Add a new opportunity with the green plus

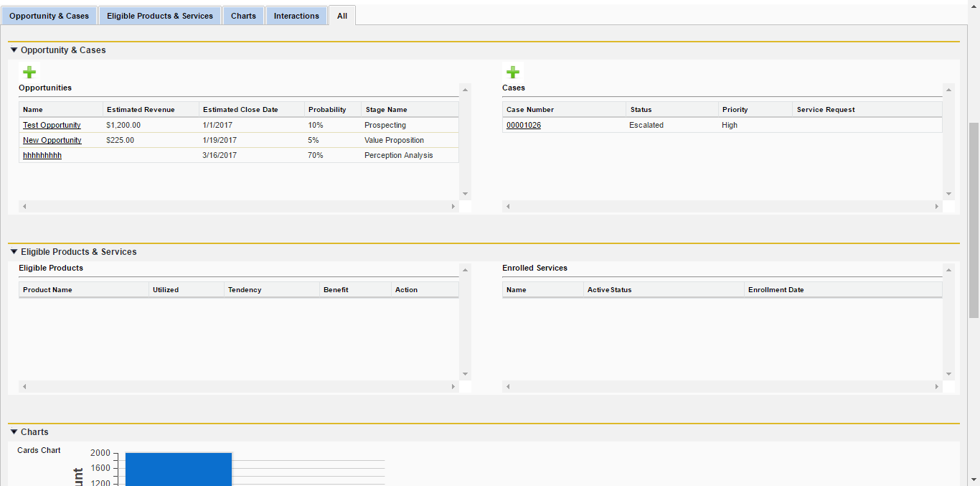(x=29, y=72)
